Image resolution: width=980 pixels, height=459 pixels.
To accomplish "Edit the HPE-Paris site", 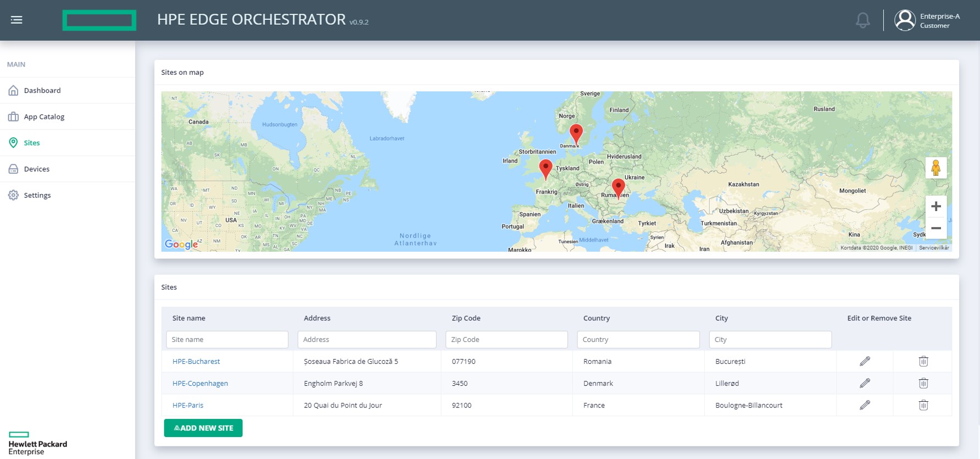I will point(865,405).
